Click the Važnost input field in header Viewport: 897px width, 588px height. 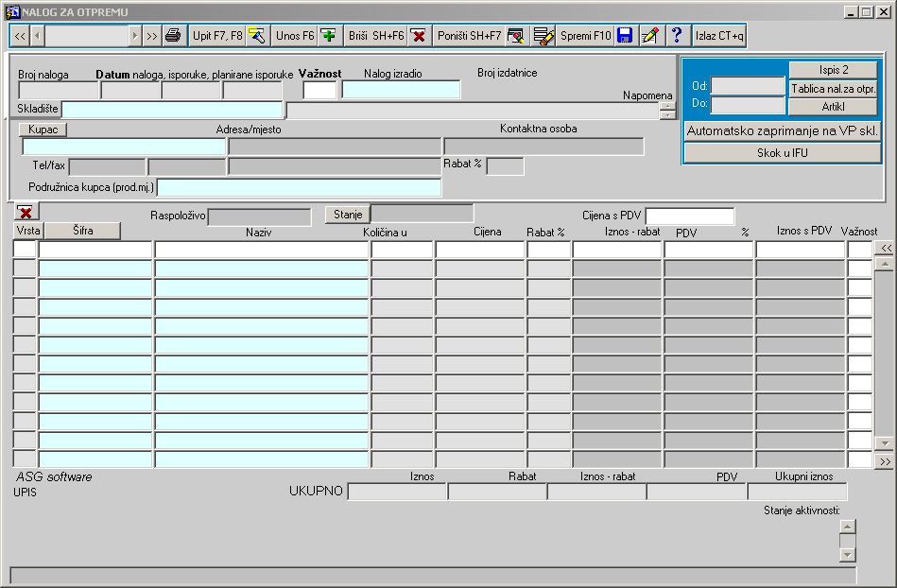pyautogui.click(x=319, y=91)
